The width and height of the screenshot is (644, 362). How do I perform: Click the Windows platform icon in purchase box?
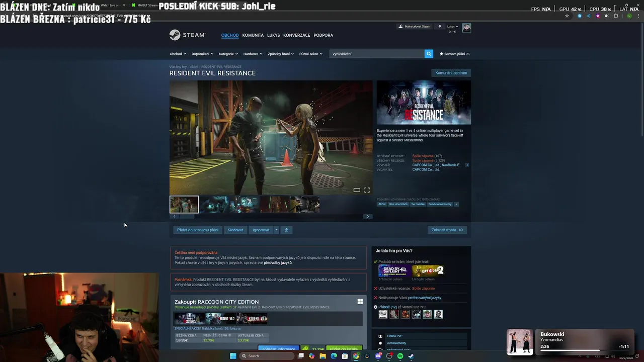click(360, 302)
